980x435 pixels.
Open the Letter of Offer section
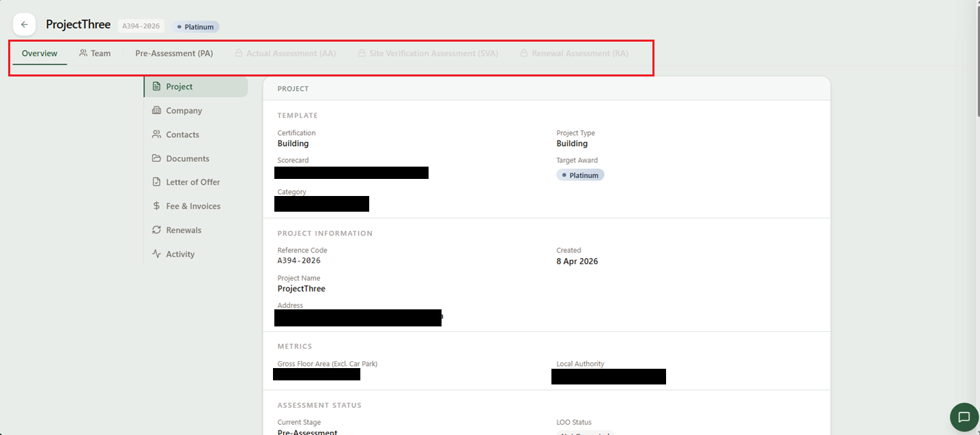click(x=196, y=182)
